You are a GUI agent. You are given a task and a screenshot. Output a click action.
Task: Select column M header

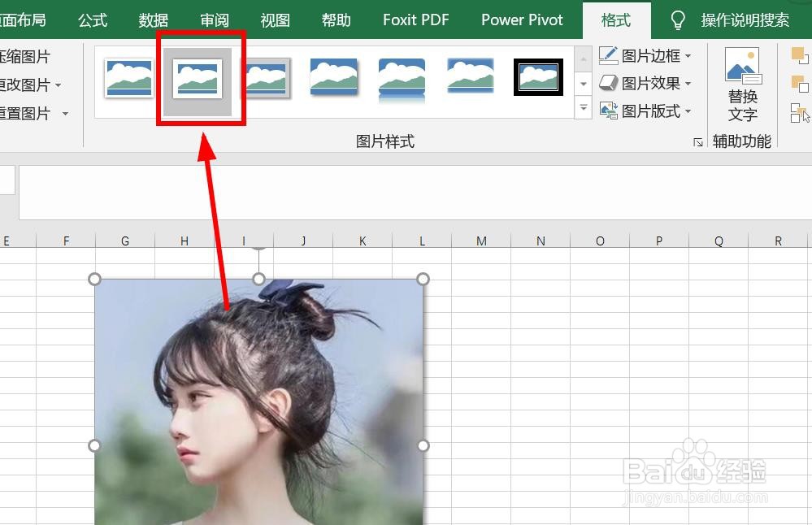click(x=481, y=241)
